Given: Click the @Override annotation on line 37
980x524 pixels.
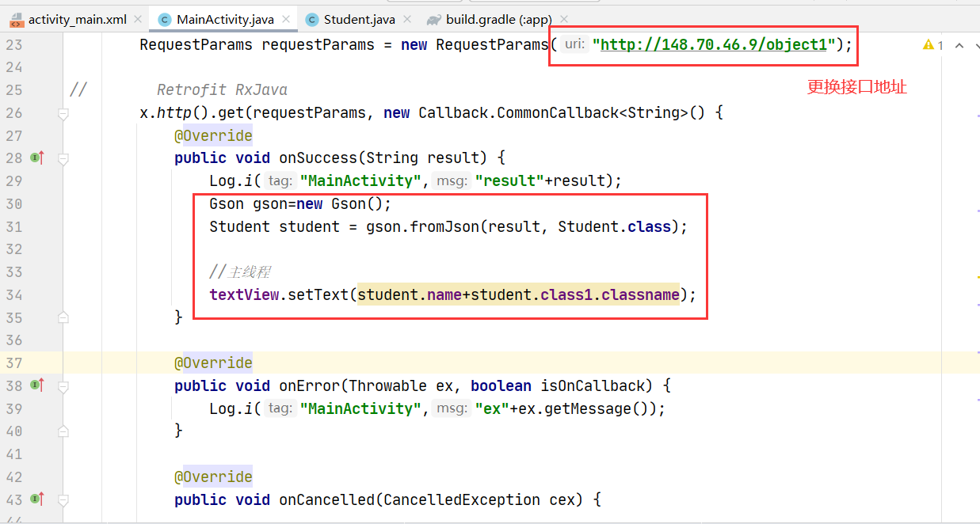Looking at the screenshot, I should 214,363.
